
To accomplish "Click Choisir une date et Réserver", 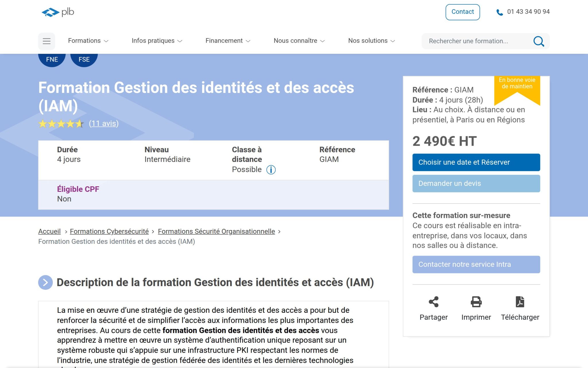I will (x=476, y=162).
